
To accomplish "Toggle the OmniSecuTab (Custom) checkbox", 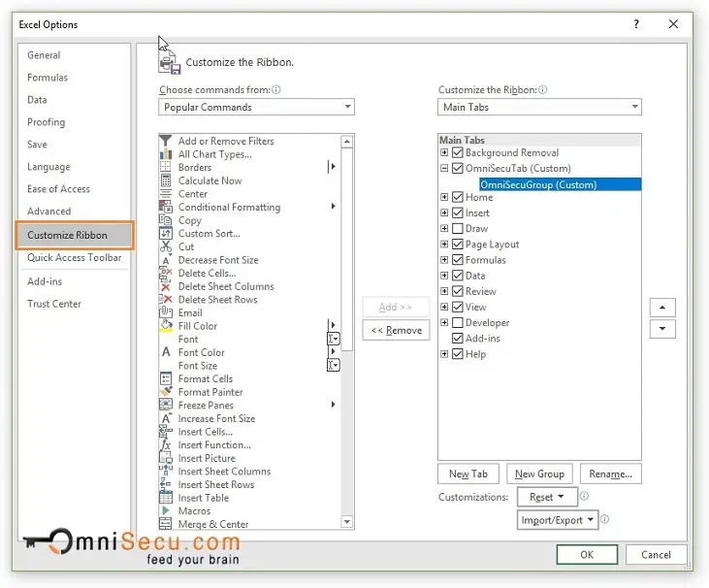I will (x=458, y=168).
